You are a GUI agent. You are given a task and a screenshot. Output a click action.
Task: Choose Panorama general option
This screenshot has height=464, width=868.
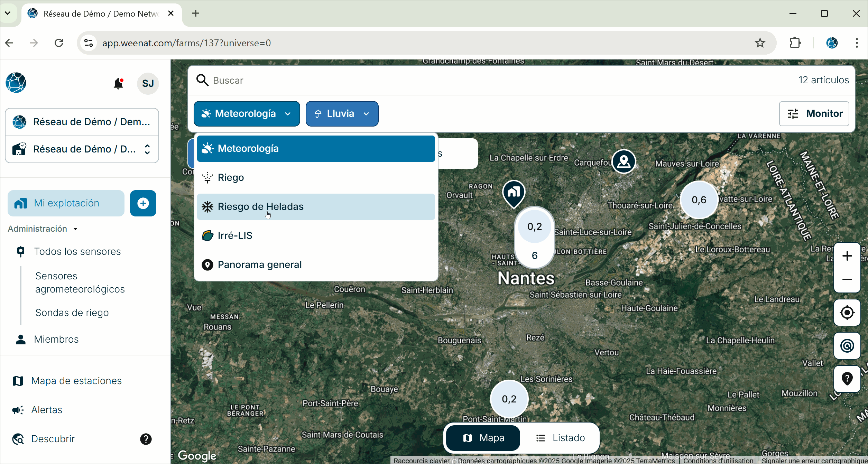pyautogui.click(x=316, y=265)
